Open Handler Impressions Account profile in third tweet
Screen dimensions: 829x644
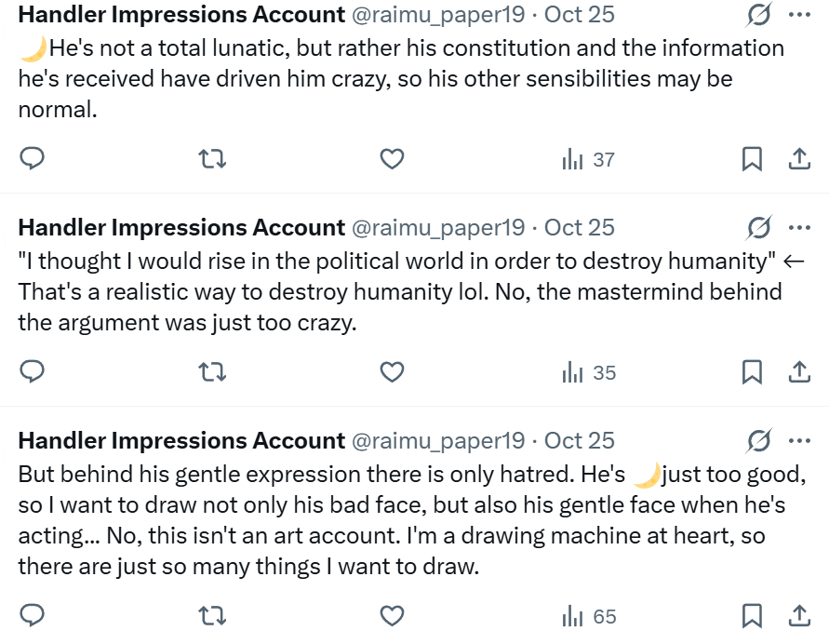[181, 440]
